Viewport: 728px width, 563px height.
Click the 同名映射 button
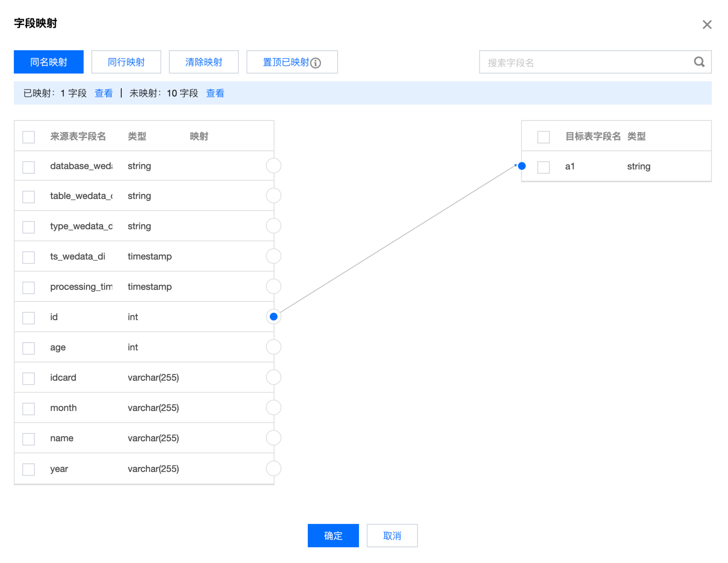[49, 62]
